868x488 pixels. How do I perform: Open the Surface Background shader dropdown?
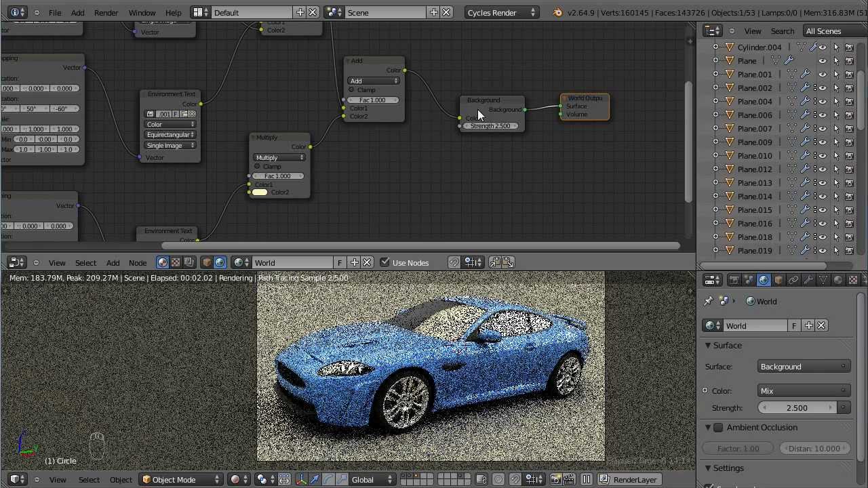pos(804,367)
